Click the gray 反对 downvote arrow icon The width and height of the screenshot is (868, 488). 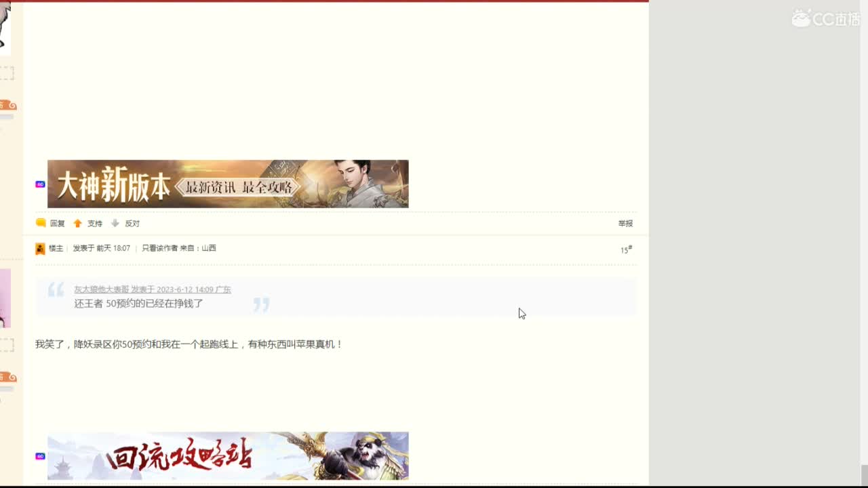pyautogui.click(x=114, y=223)
